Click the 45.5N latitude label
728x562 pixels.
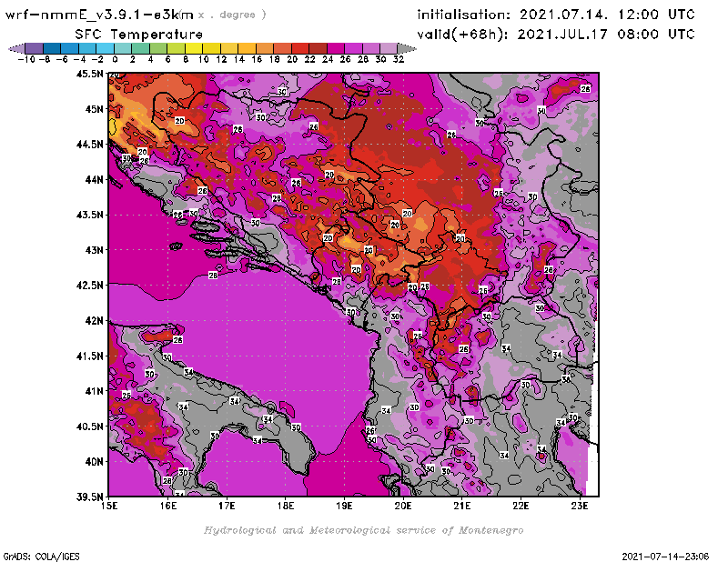89,74
